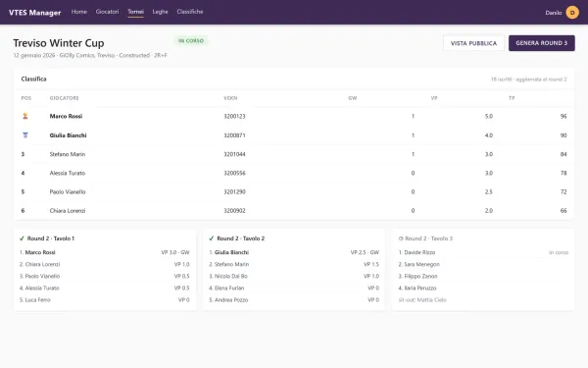Click the VTES Manager logo

(35, 13)
